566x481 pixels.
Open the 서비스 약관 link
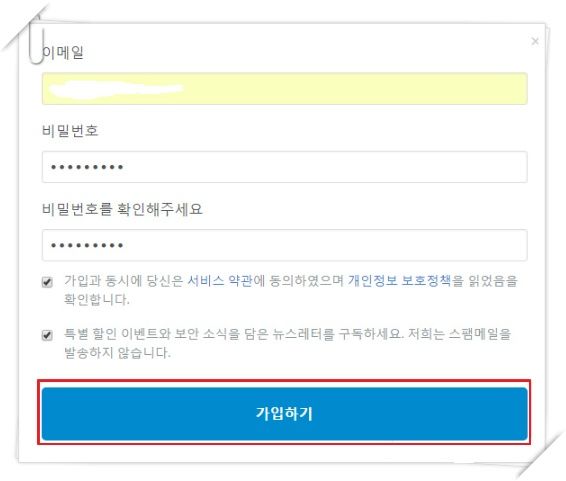(x=220, y=281)
